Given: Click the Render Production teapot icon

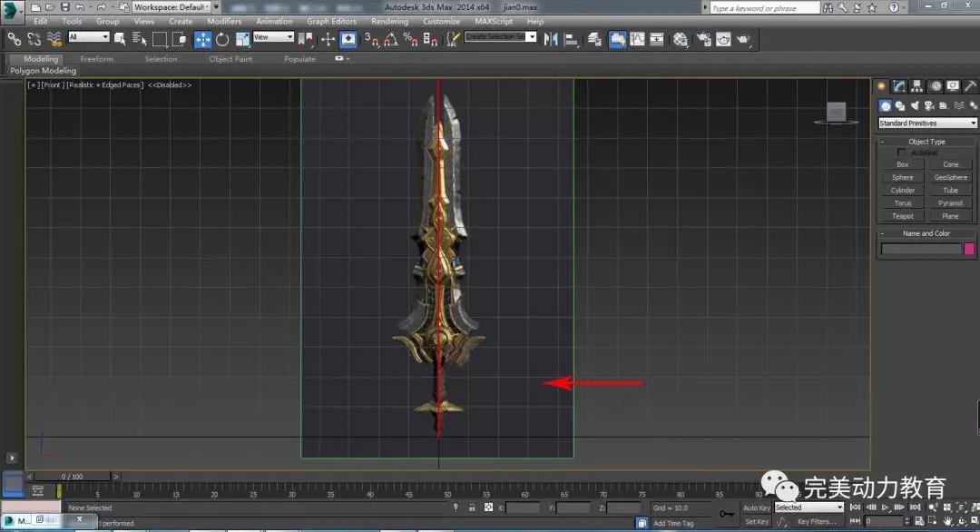Looking at the screenshot, I should point(743,39).
